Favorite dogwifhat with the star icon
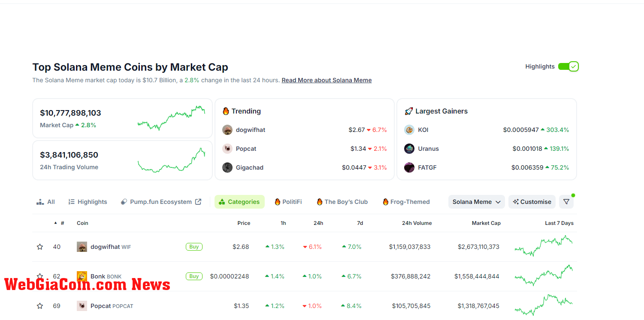644x320 pixels. (40, 247)
